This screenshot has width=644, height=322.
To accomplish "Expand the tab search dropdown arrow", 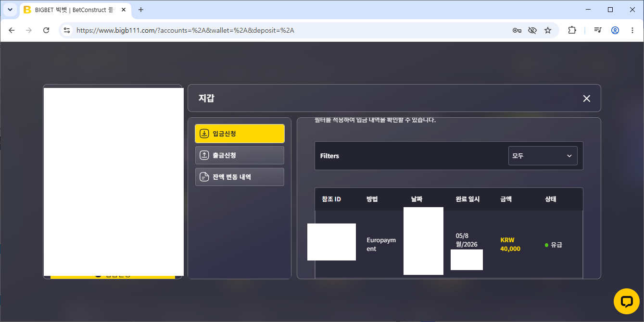I will [10, 10].
